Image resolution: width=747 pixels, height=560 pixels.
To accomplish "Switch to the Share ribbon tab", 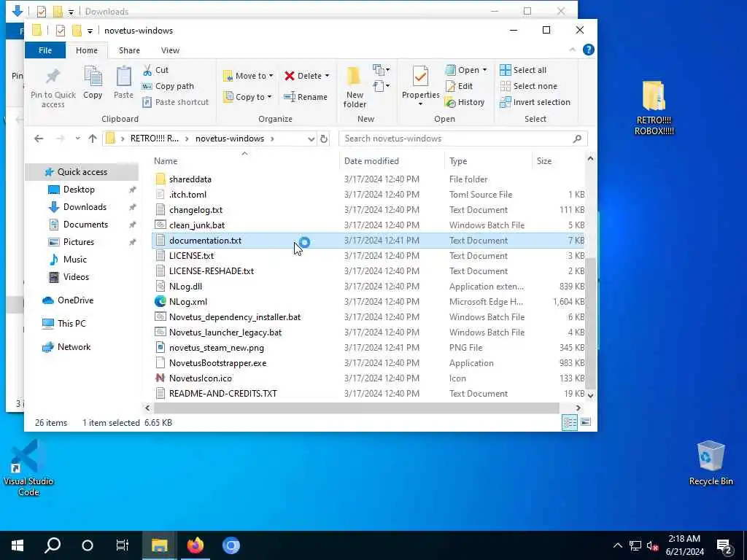I will click(129, 50).
